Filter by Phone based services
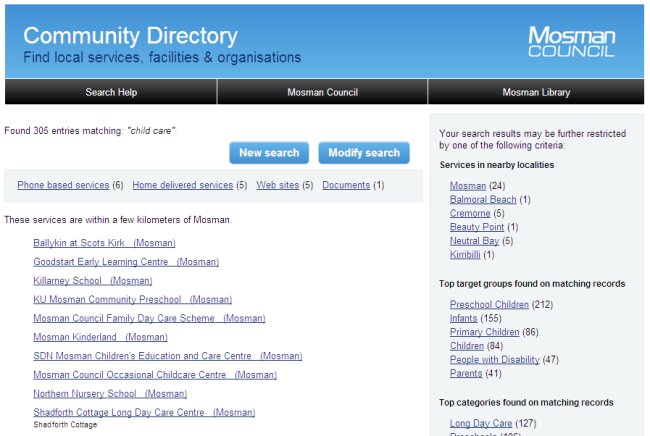The height and width of the screenshot is (436, 650). point(63,185)
